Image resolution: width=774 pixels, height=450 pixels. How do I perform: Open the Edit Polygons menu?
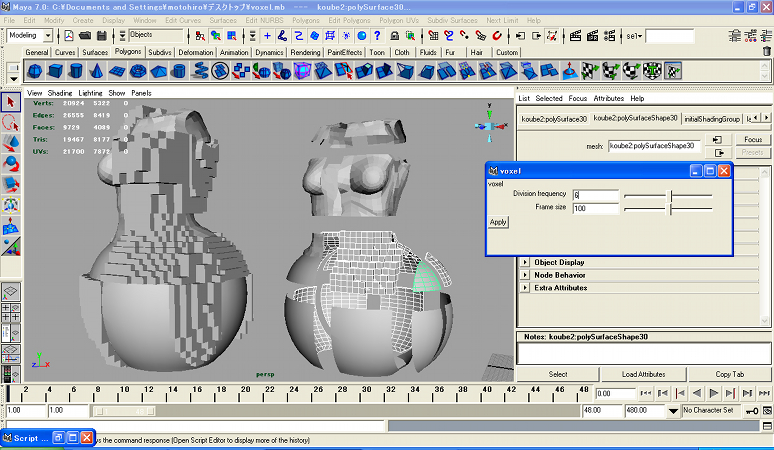click(349, 20)
